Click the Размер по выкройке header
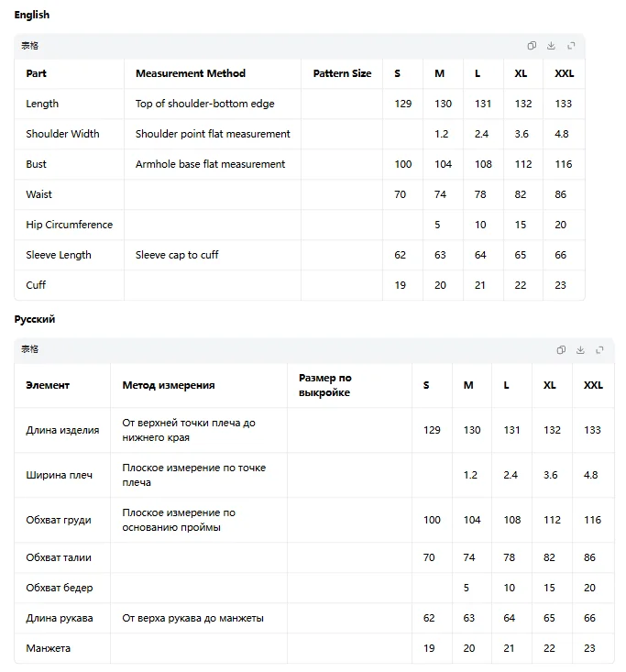 [x=325, y=385]
